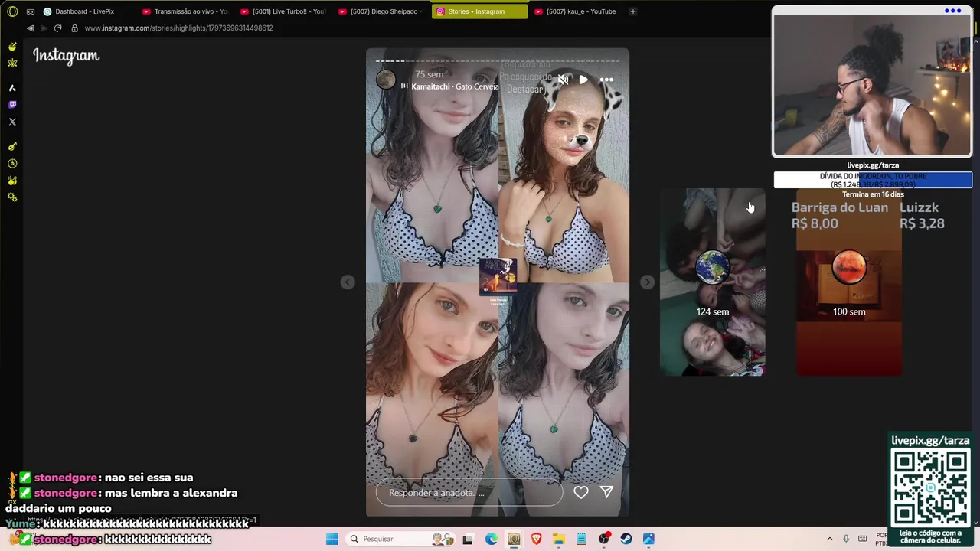The width and height of the screenshot is (980, 551).
Task: Click the Instagram logo
Action: (66, 56)
